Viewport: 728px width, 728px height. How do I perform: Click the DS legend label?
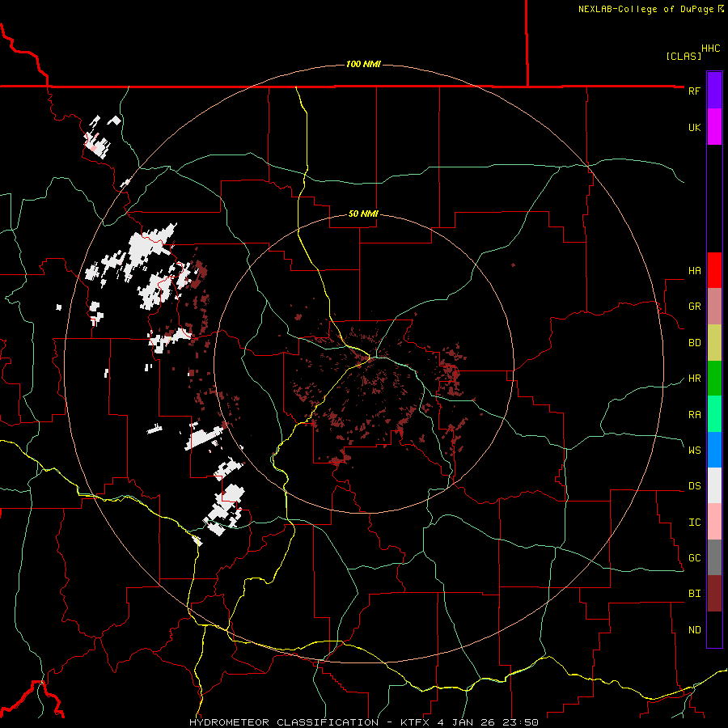pyautogui.click(x=694, y=486)
